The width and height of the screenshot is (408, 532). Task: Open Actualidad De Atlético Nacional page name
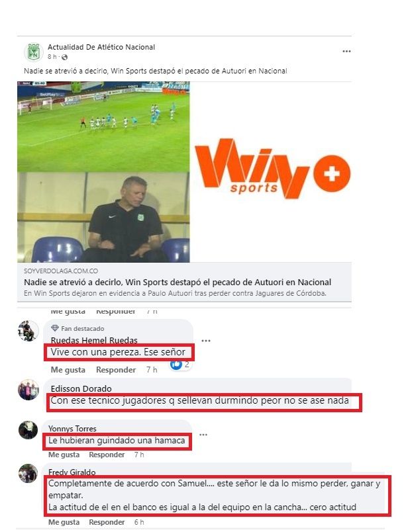point(101,47)
